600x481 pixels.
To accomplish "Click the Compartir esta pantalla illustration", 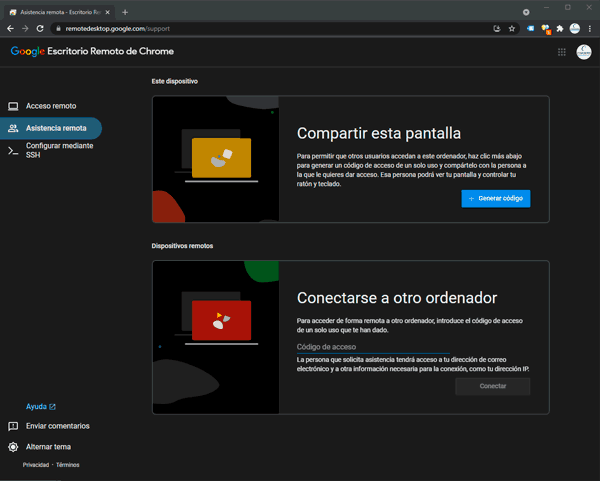I will pos(216,159).
